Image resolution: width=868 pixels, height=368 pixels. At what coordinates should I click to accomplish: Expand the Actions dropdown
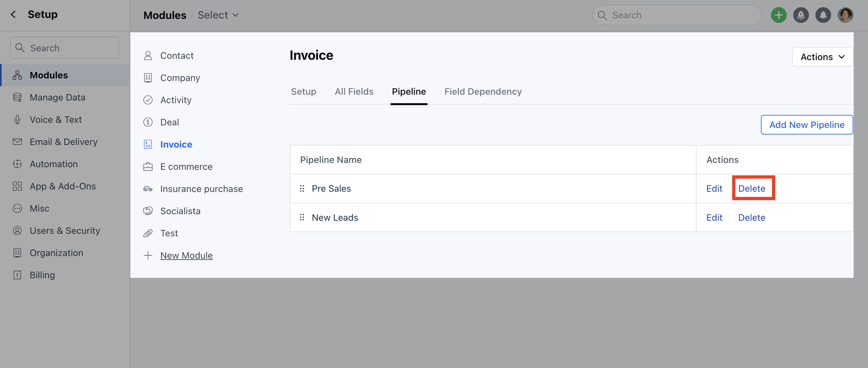click(x=822, y=57)
